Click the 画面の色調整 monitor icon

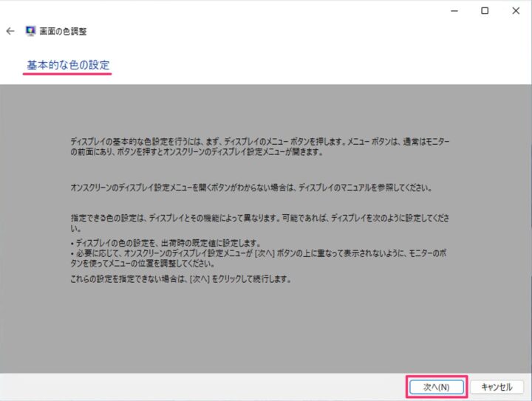pos(30,31)
